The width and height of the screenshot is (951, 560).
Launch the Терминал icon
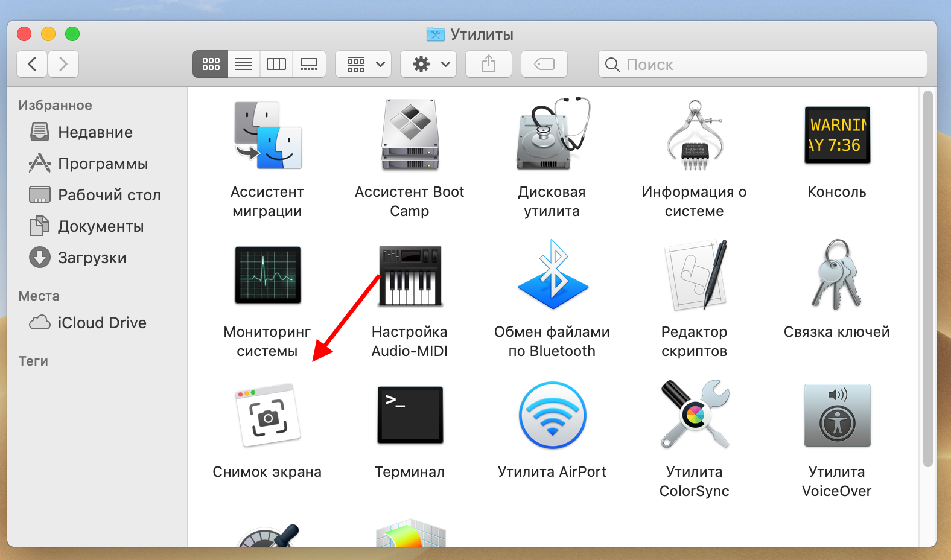click(410, 415)
